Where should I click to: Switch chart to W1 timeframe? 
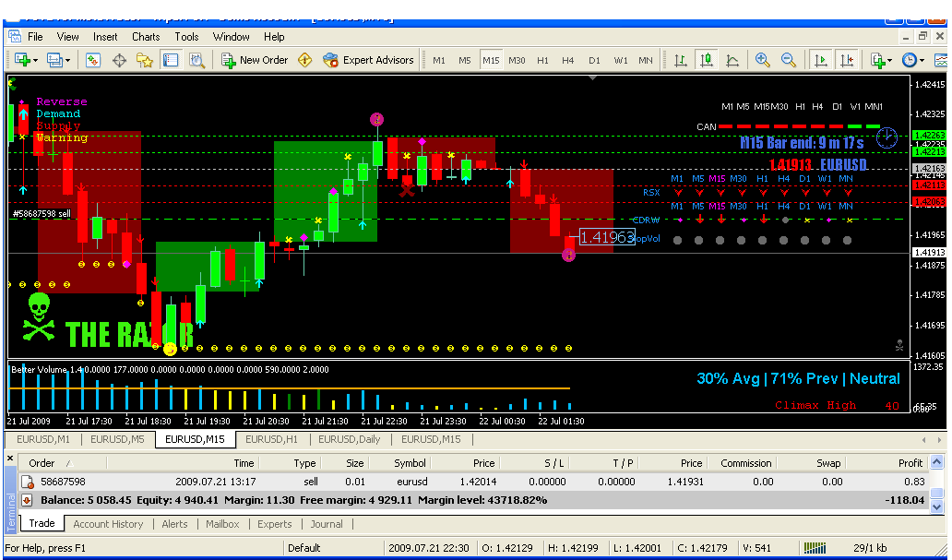[x=621, y=60]
